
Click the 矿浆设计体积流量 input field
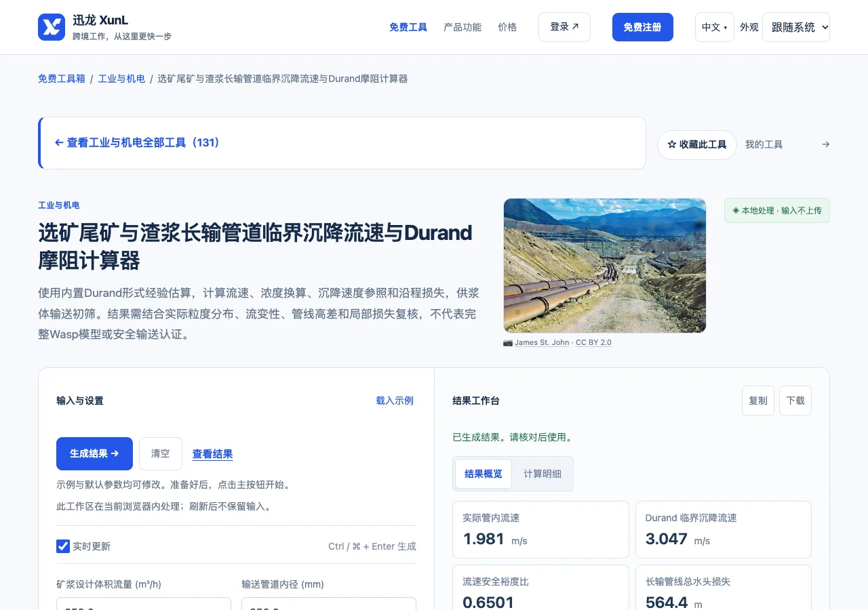(144, 604)
